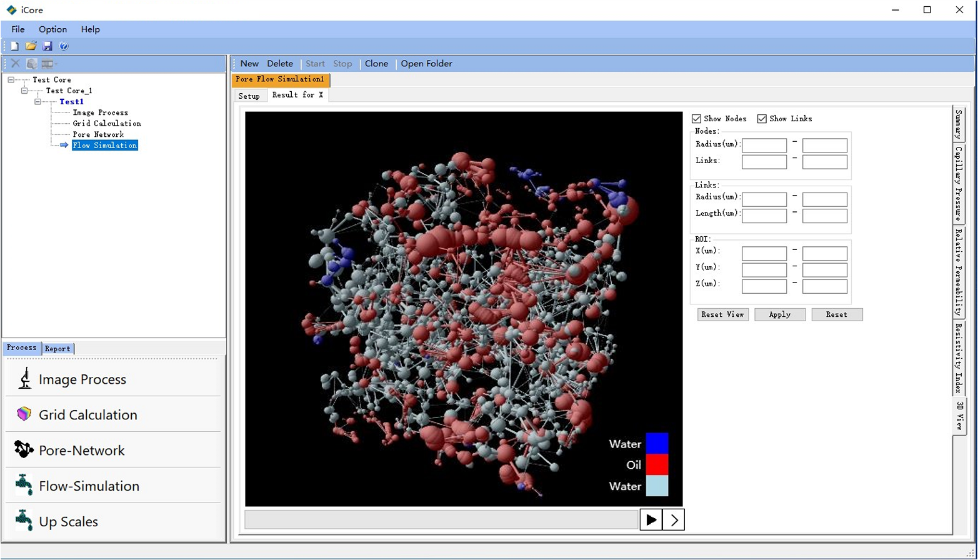Viewport: 978px width, 560px height.
Task: Click Open Folder in the simulation toolbar
Action: click(427, 64)
